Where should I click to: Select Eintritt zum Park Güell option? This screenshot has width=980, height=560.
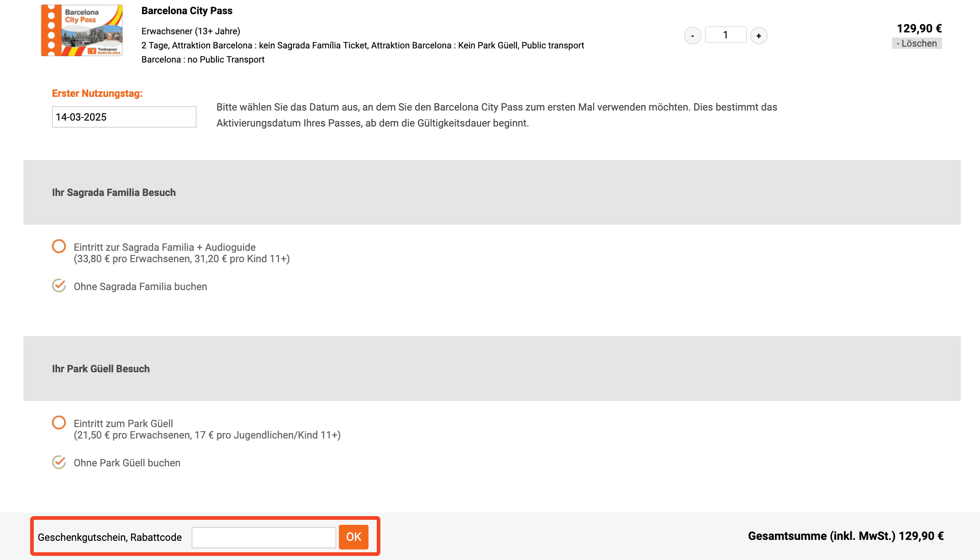click(59, 423)
